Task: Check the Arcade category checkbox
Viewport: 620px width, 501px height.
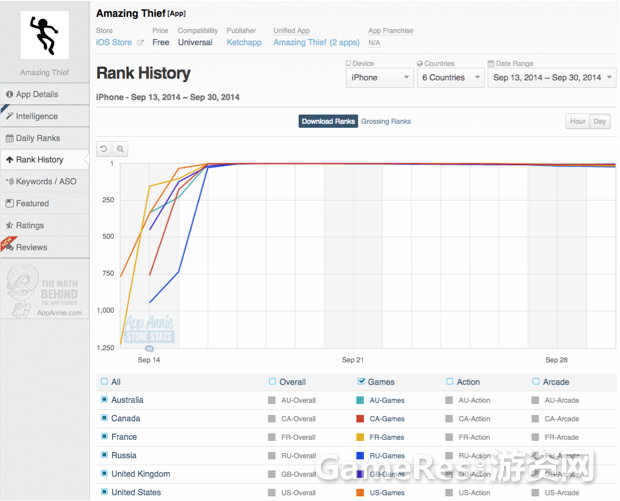Action: click(536, 382)
